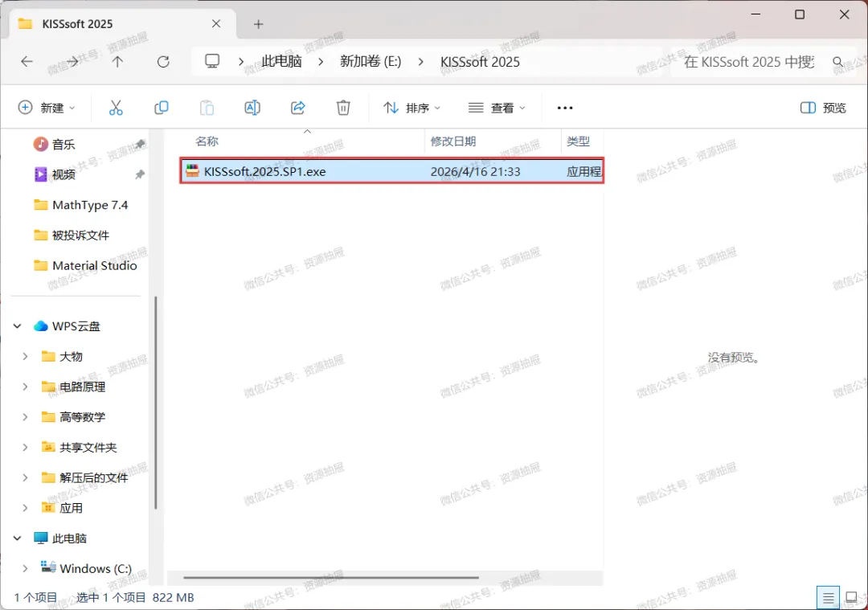The image size is (868, 610).
Task: Switch to details view icon in status bar
Action: pyautogui.click(x=828, y=598)
